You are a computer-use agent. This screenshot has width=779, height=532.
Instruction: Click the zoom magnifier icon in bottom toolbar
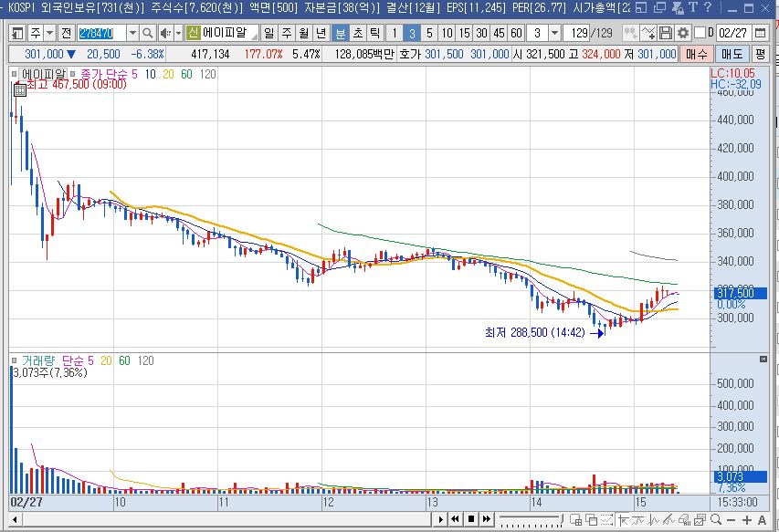pyautogui.click(x=716, y=519)
